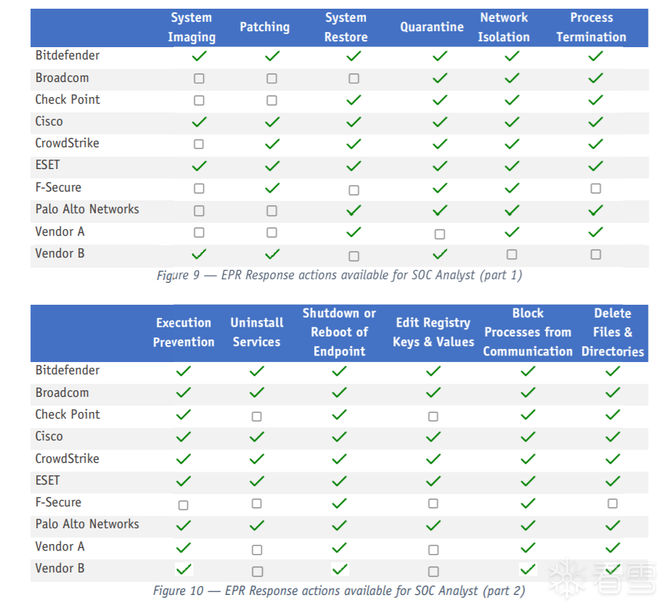Check Check Point's Uninstall Services checkbox
The image size is (672, 616).
(256, 416)
